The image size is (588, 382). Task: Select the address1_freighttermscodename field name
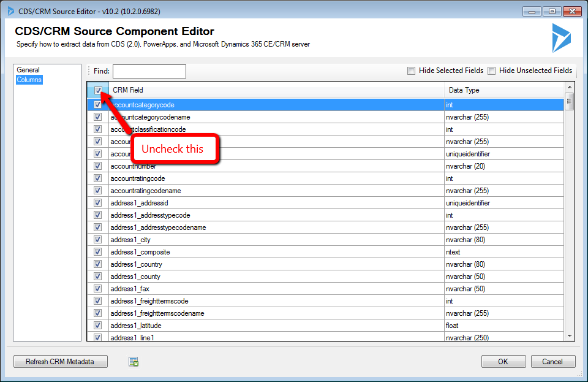click(x=157, y=313)
